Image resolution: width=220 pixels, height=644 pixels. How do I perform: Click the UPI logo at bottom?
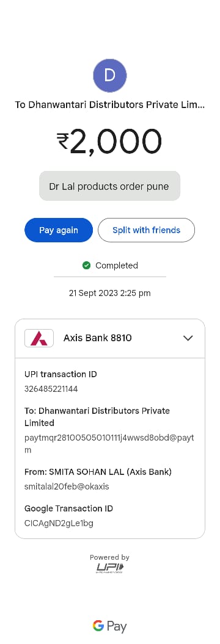click(x=110, y=568)
